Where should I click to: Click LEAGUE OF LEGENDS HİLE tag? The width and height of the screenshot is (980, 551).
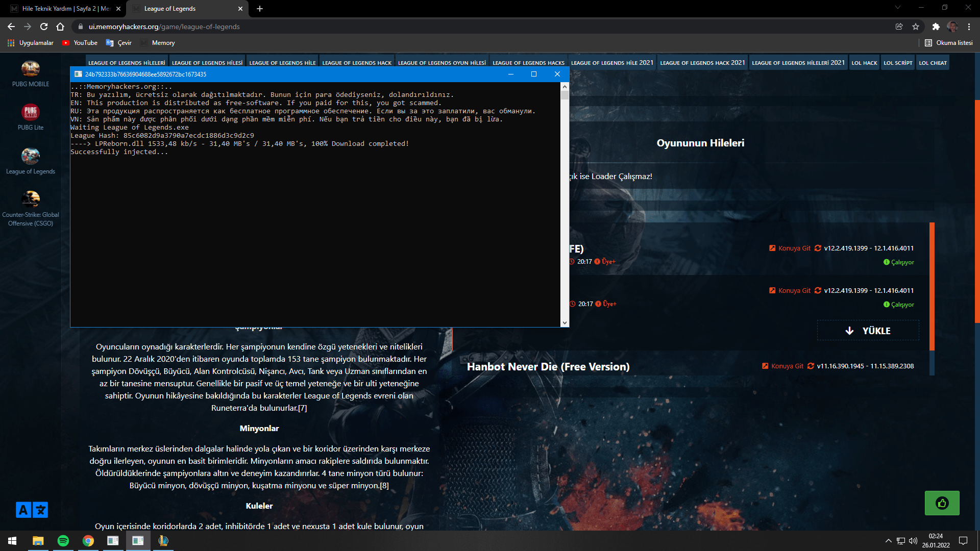pos(283,63)
